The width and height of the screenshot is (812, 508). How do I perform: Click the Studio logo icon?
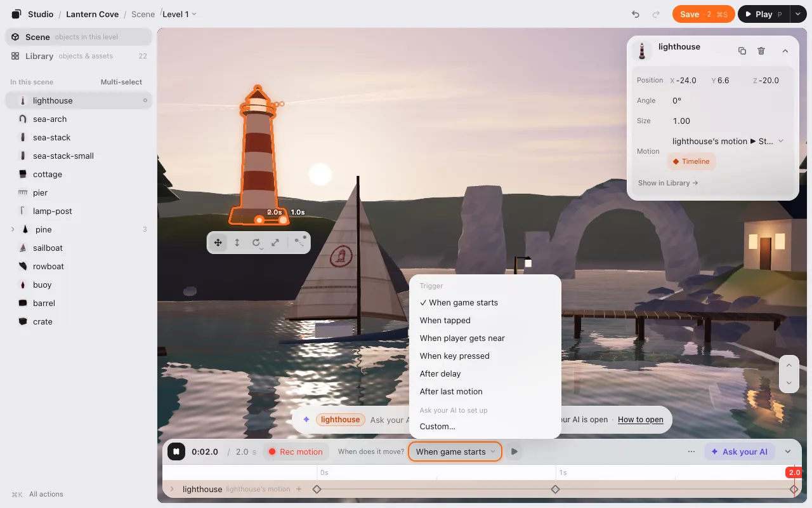tap(16, 14)
